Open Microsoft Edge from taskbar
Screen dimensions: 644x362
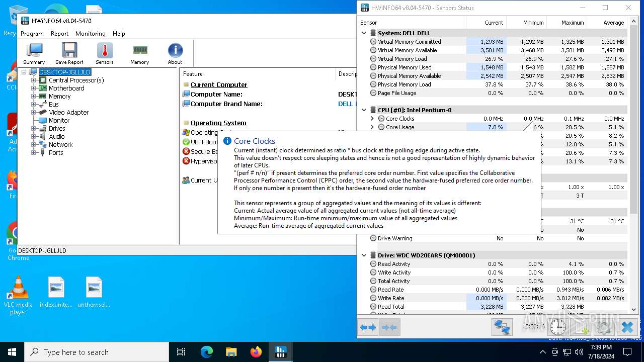point(207,352)
